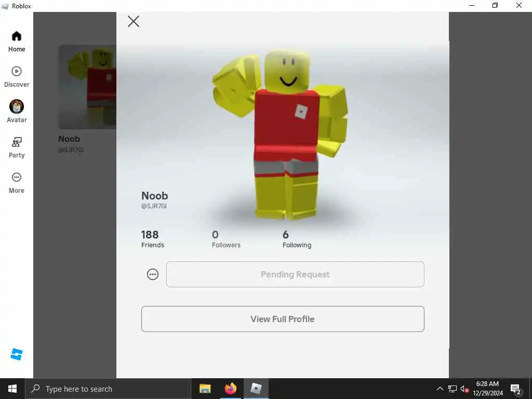The image size is (532, 399).
Task: Open the Windows notification center
Action: [x=516, y=389]
